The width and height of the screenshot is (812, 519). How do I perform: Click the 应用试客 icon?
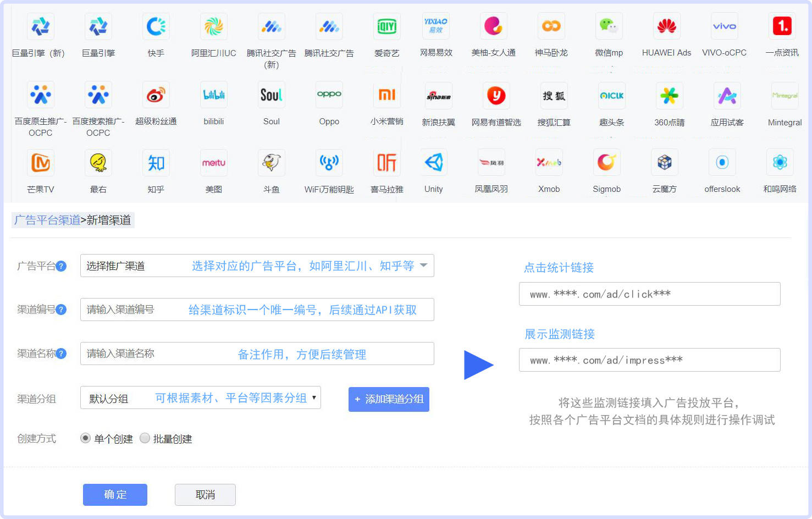(x=727, y=96)
